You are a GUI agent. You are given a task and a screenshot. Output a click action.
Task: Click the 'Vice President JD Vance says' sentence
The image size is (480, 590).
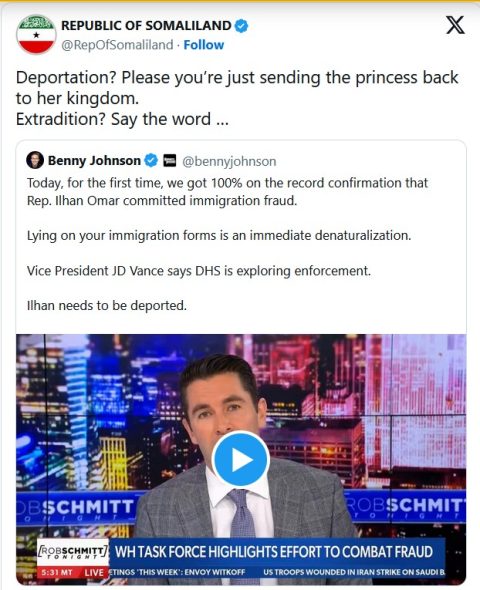click(x=199, y=271)
